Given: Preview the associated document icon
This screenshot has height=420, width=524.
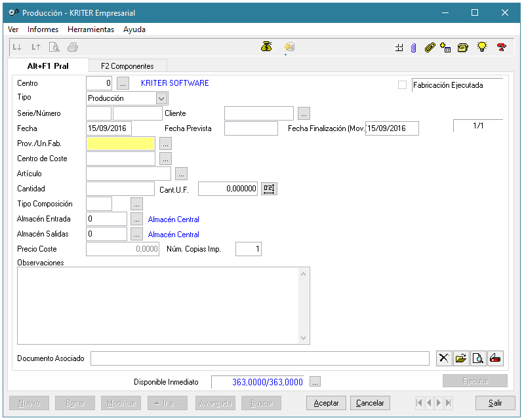Looking at the screenshot, I should coord(478,358).
